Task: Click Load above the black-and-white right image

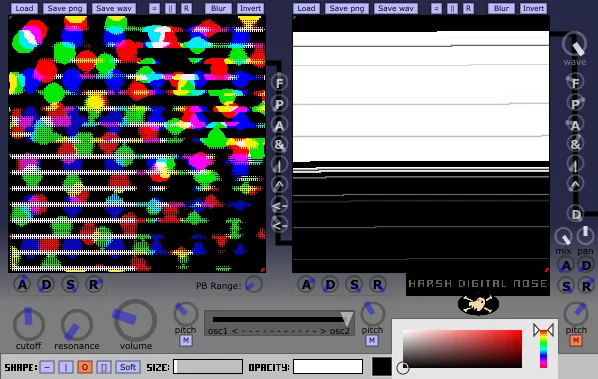Action: pyautogui.click(x=306, y=8)
